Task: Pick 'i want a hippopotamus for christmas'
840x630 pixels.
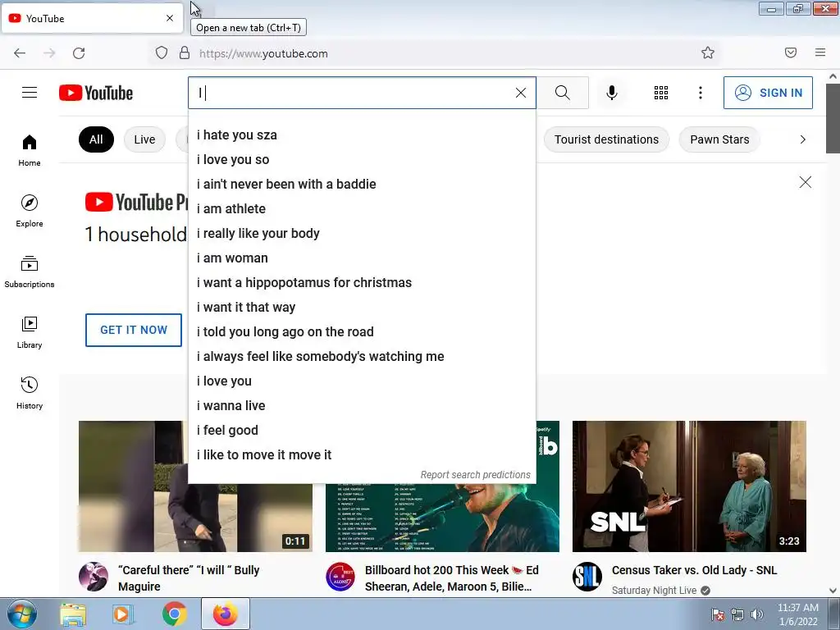Action: click(x=362, y=283)
